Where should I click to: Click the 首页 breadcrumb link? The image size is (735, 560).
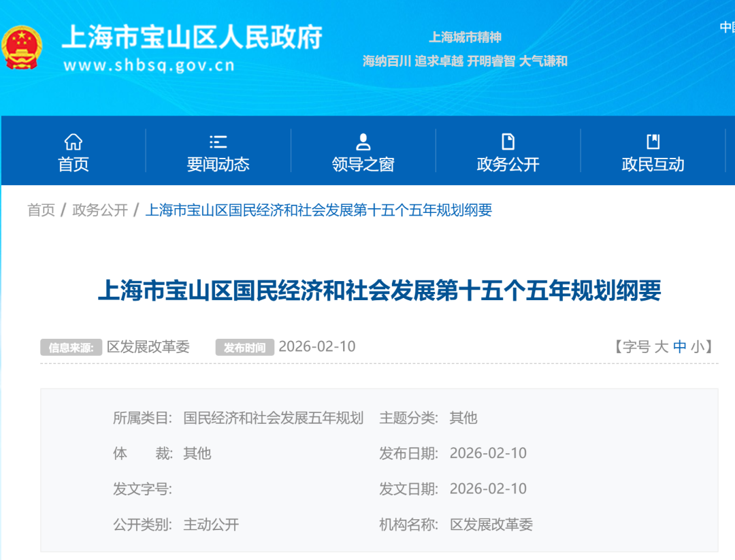pos(41,210)
